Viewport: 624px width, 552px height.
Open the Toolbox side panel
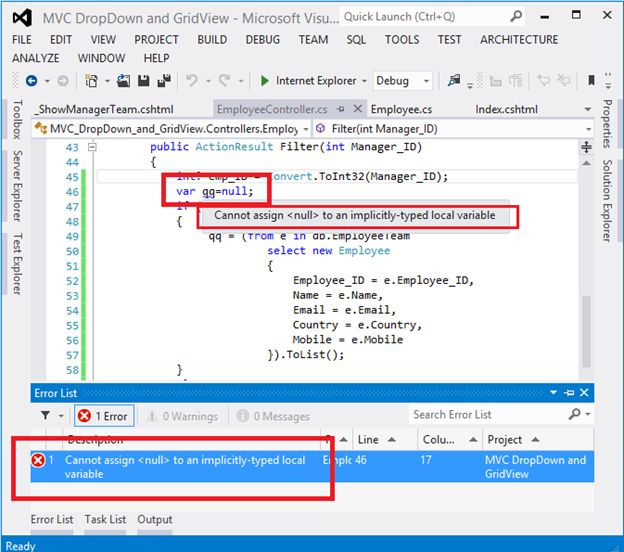coord(17,119)
